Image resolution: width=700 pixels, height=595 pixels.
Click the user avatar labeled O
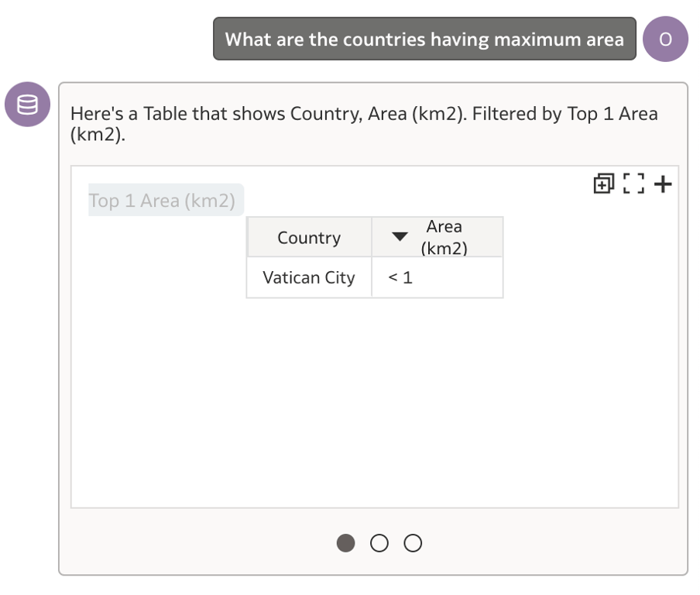coord(665,38)
